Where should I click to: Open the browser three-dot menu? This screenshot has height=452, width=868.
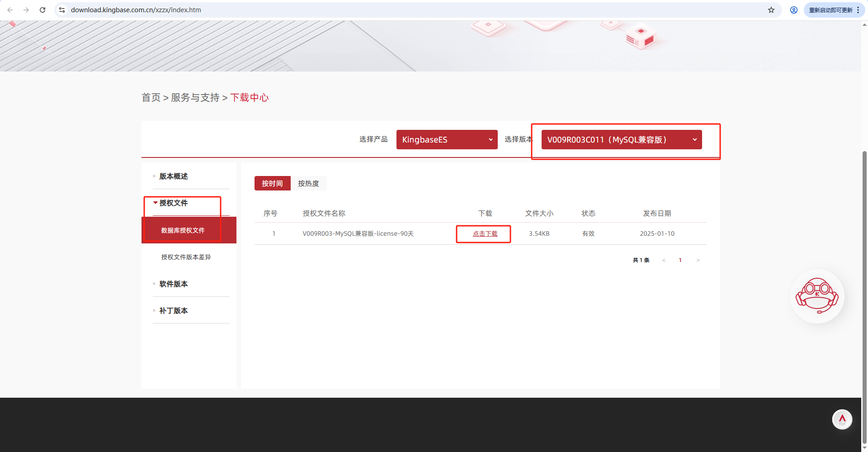(x=858, y=10)
